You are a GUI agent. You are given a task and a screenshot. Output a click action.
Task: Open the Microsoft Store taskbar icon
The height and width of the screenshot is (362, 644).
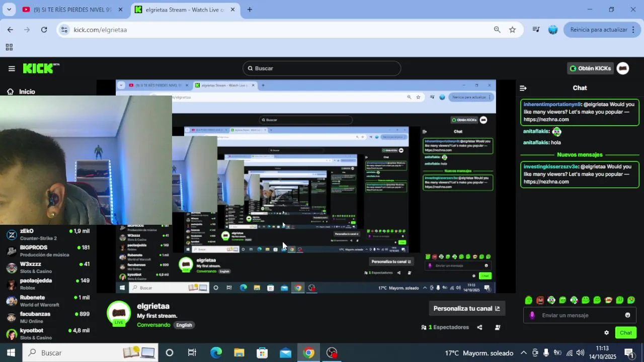262,353
